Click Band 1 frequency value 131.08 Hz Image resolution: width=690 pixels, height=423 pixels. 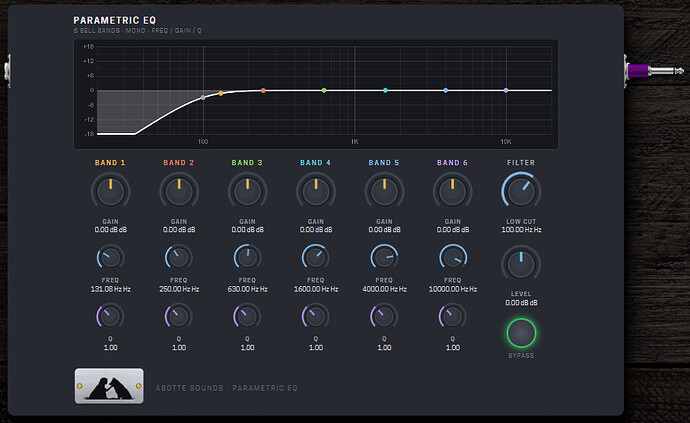110,289
